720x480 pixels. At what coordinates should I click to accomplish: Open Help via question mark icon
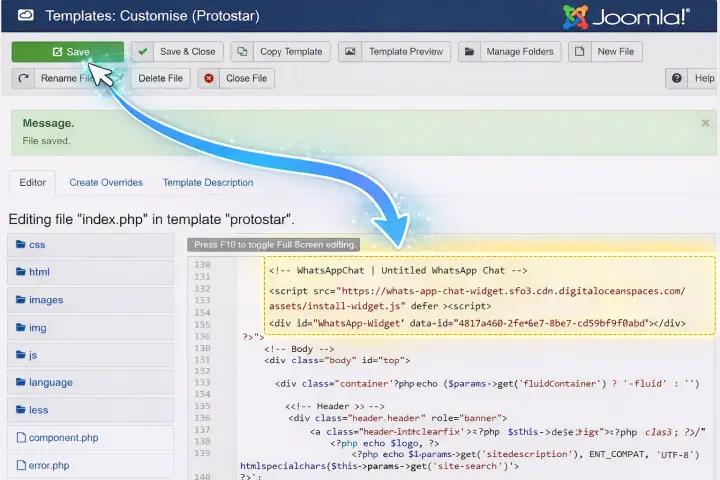point(678,78)
